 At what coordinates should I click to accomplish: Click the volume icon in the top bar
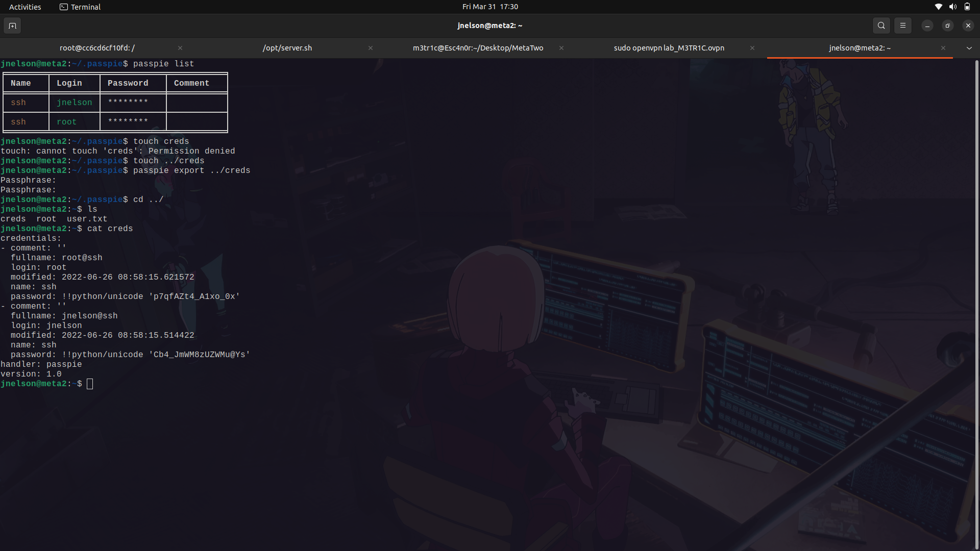953,7
